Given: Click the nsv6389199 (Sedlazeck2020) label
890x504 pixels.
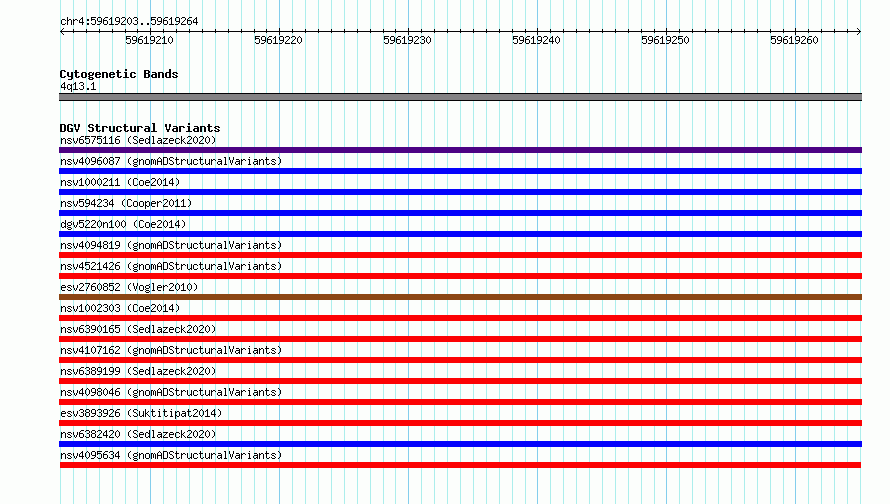Looking at the screenshot, I should point(138,371).
